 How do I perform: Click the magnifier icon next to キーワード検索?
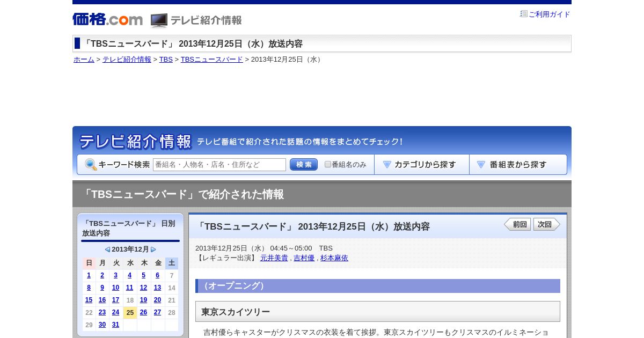91,165
